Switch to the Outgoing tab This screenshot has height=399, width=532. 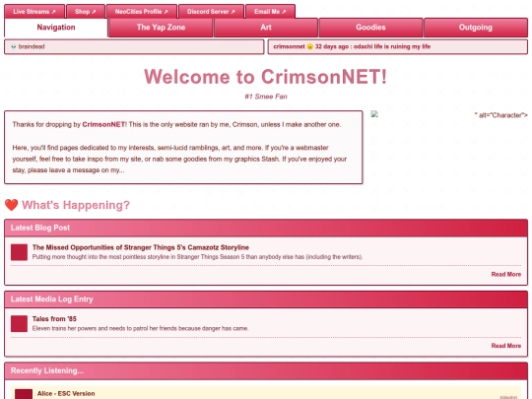click(475, 28)
